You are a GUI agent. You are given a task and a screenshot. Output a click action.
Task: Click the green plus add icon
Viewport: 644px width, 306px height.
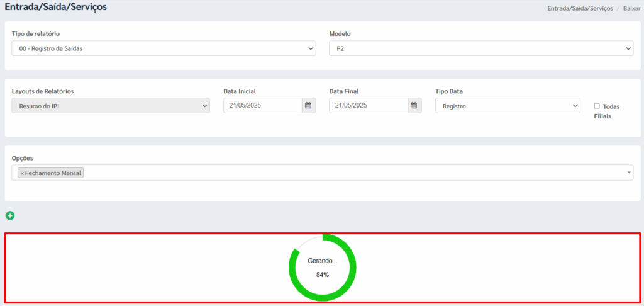10,216
